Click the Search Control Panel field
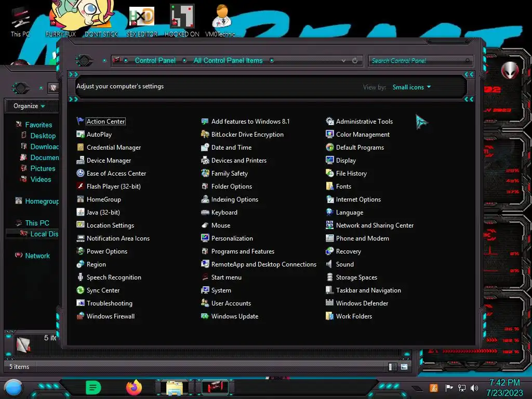This screenshot has height=399, width=532. (420, 61)
